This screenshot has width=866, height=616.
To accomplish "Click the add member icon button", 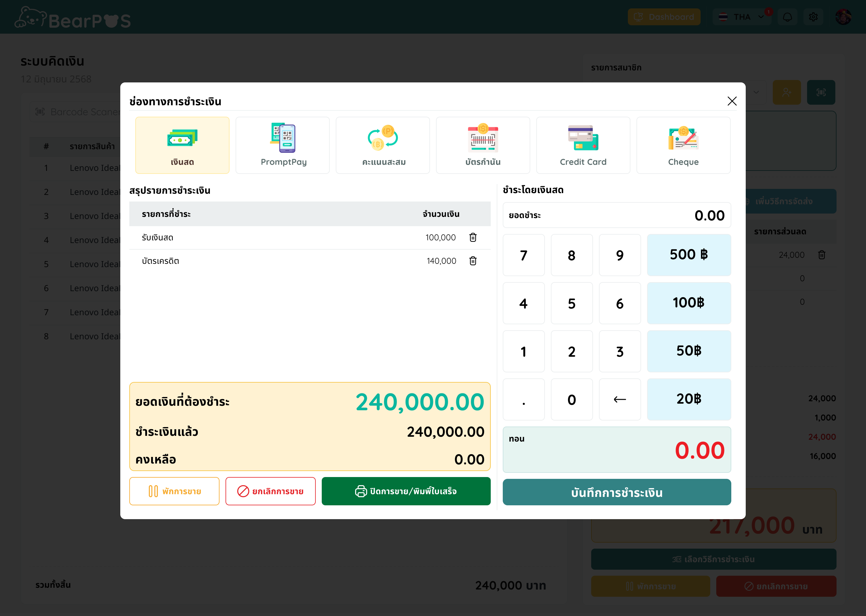I will tap(787, 92).
